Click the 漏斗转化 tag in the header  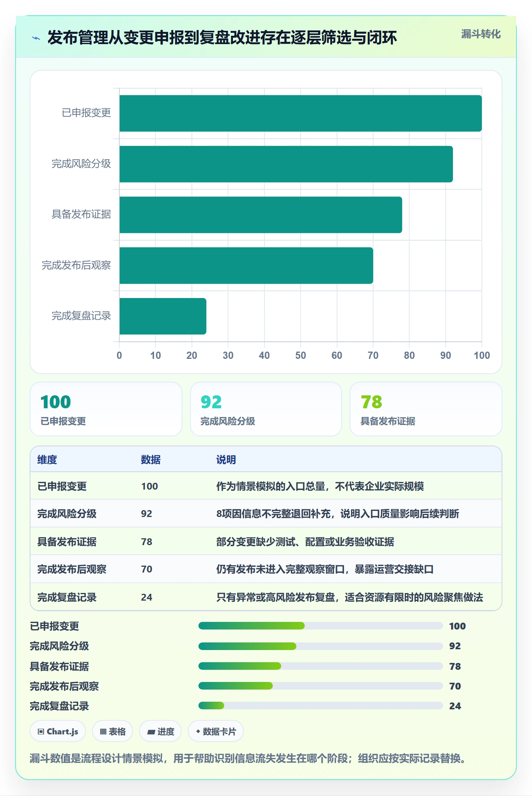pyautogui.click(x=481, y=34)
